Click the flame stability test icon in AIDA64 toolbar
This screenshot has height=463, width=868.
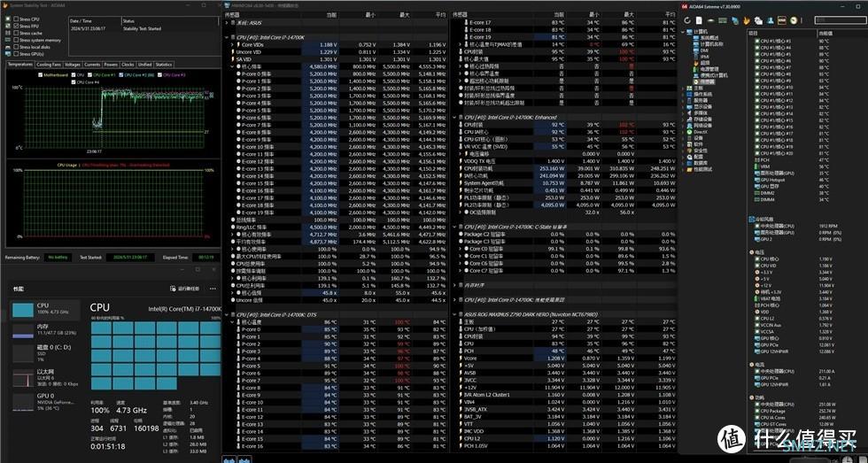click(746, 20)
